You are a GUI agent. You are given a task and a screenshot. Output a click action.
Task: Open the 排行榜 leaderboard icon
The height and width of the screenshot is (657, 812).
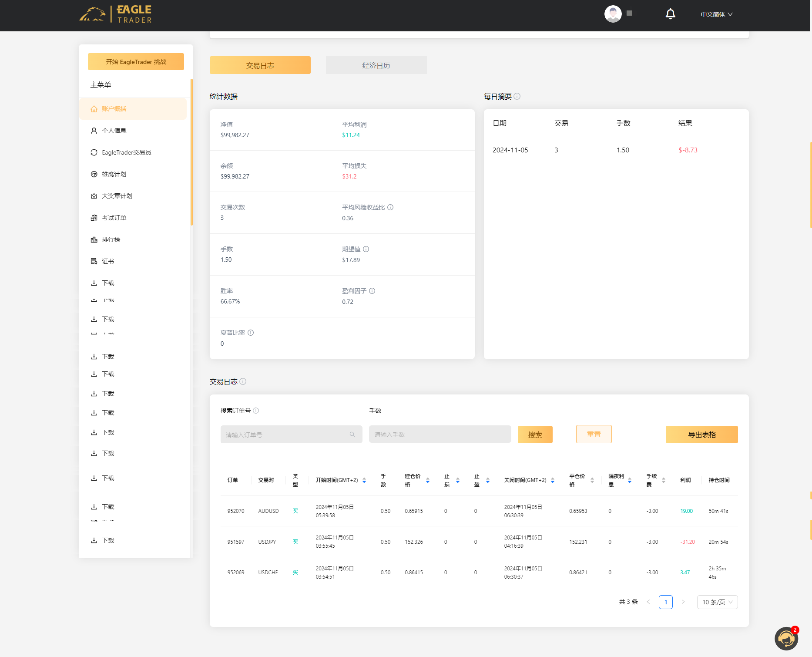tap(94, 239)
